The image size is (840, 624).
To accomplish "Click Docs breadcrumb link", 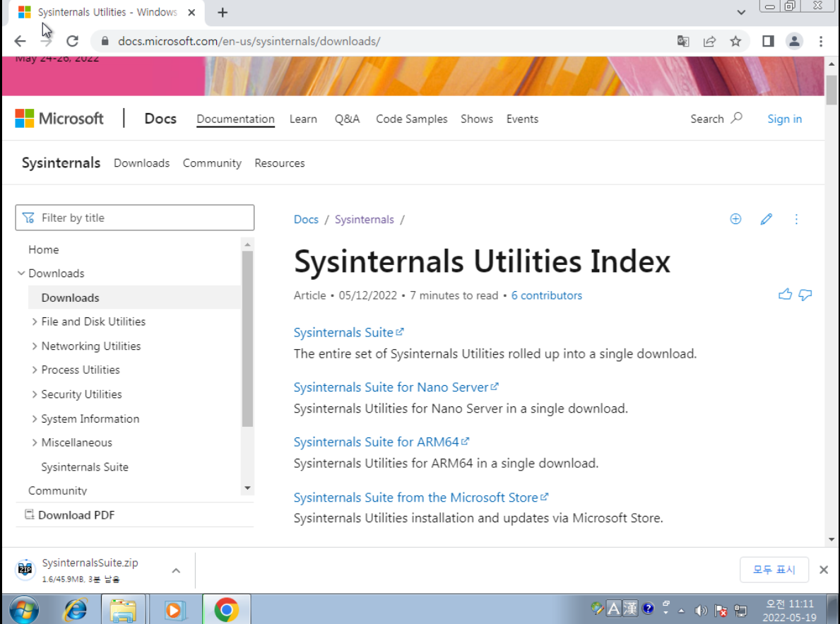I will pos(306,219).
